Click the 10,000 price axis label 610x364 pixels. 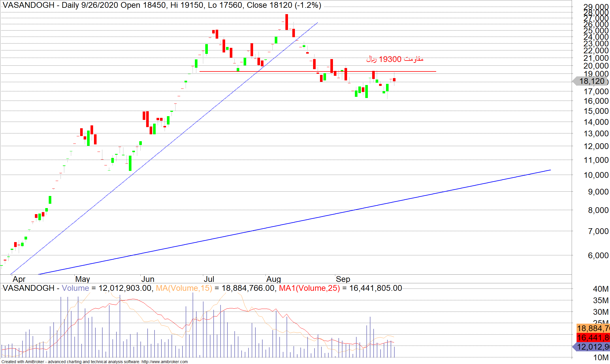(x=596, y=175)
